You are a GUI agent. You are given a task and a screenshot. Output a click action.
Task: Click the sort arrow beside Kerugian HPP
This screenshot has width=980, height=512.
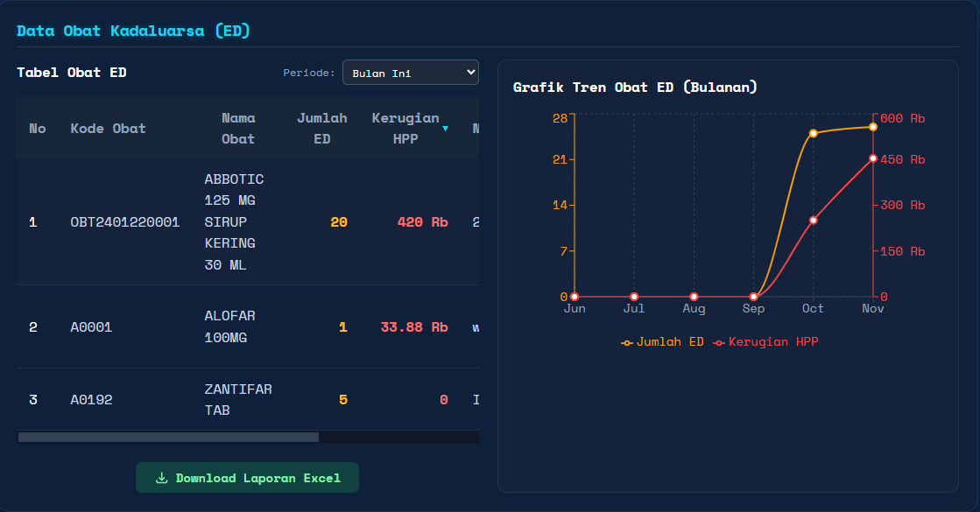pos(445,129)
